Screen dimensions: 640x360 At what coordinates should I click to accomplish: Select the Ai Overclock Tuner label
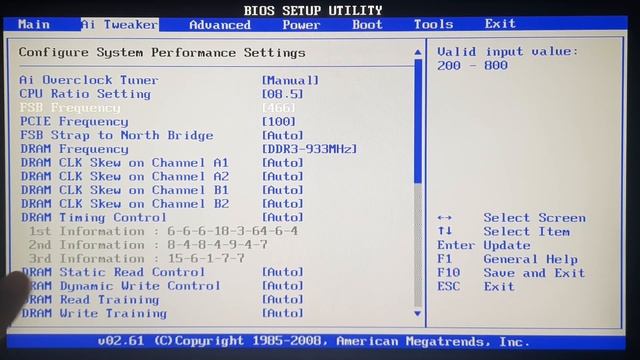[89, 80]
